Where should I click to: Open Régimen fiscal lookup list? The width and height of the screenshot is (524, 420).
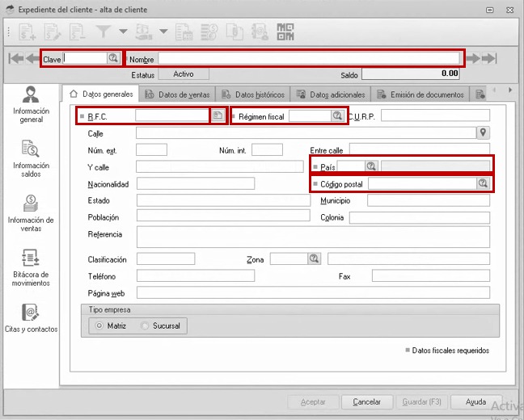point(337,116)
